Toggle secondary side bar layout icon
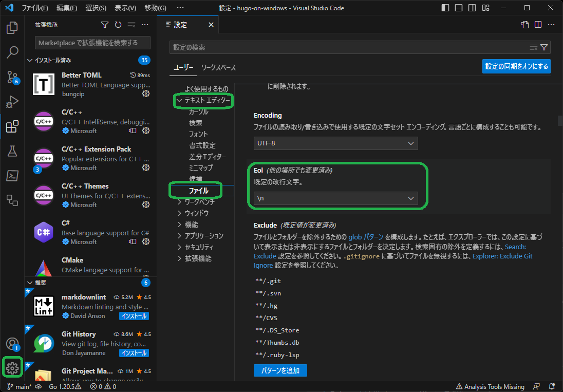This screenshot has width=563, height=392. coord(472,8)
